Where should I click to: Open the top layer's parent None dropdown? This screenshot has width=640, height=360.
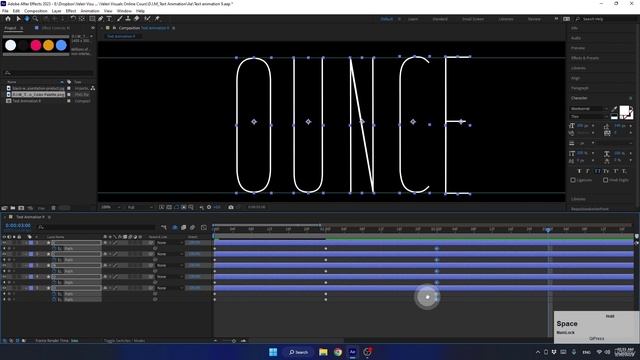click(169, 243)
